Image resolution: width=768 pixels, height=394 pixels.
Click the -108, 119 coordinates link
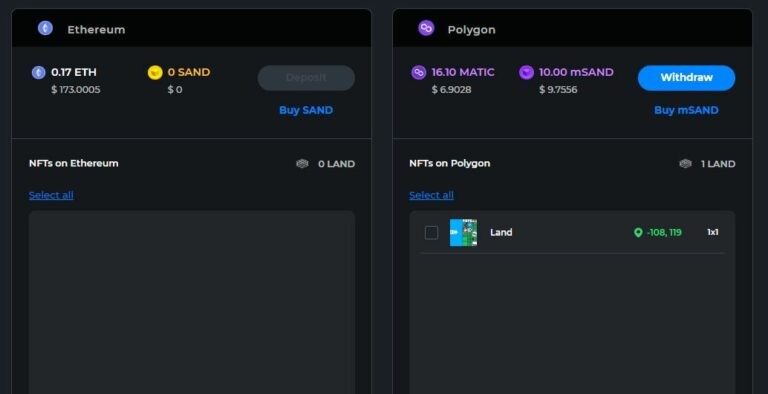(664, 232)
